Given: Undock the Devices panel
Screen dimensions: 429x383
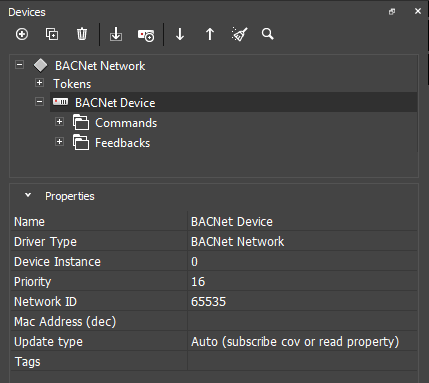Looking at the screenshot, I should pos(392,12).
